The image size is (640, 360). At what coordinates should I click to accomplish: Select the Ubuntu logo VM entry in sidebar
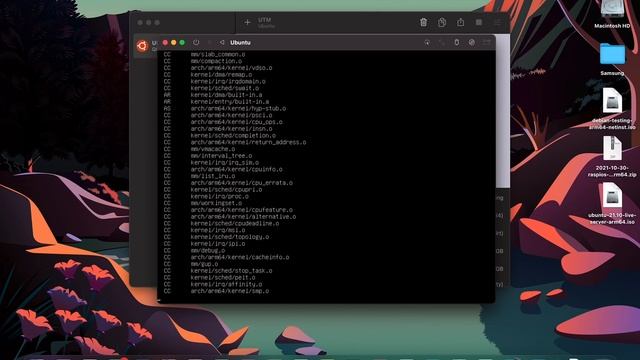coord(142,46)
